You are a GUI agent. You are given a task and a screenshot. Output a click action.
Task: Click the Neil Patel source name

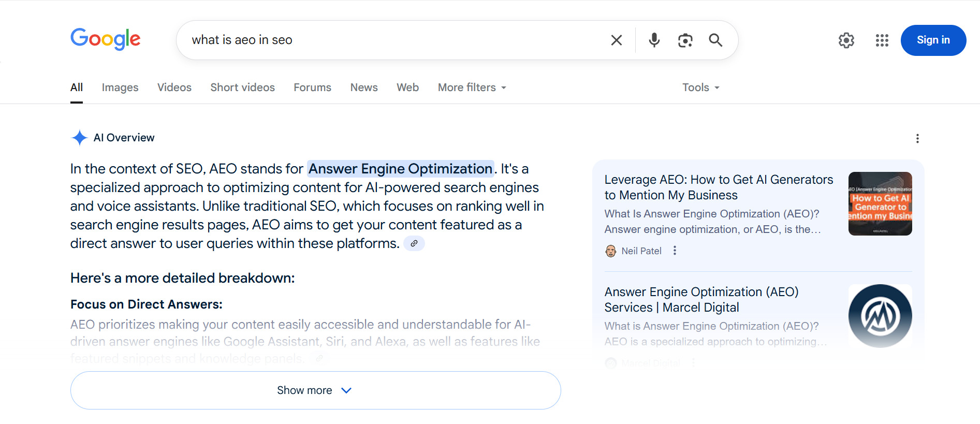coord(641,251)
